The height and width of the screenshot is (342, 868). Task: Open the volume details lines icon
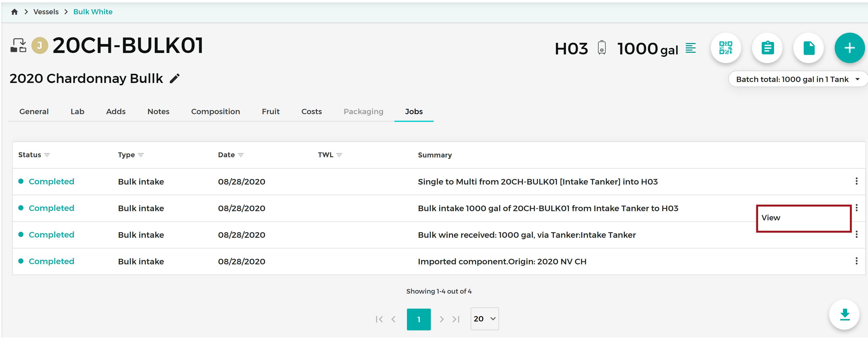(x=690, y=48)
